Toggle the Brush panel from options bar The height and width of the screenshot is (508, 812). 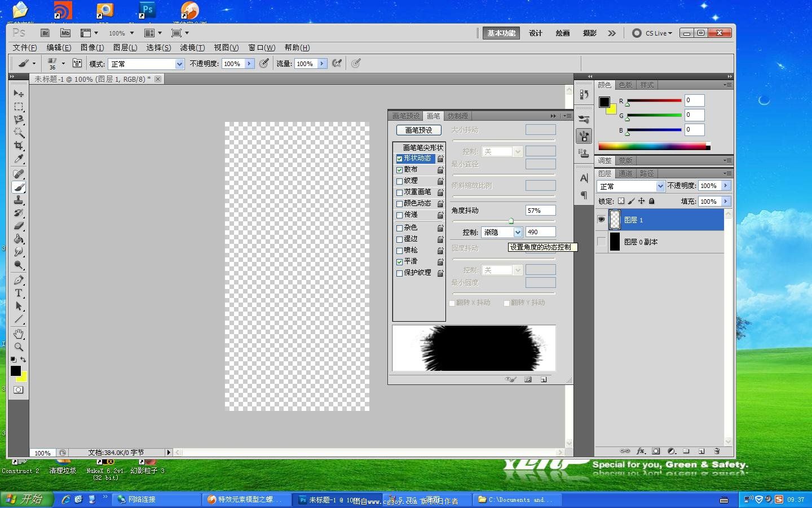coord(77,63)
